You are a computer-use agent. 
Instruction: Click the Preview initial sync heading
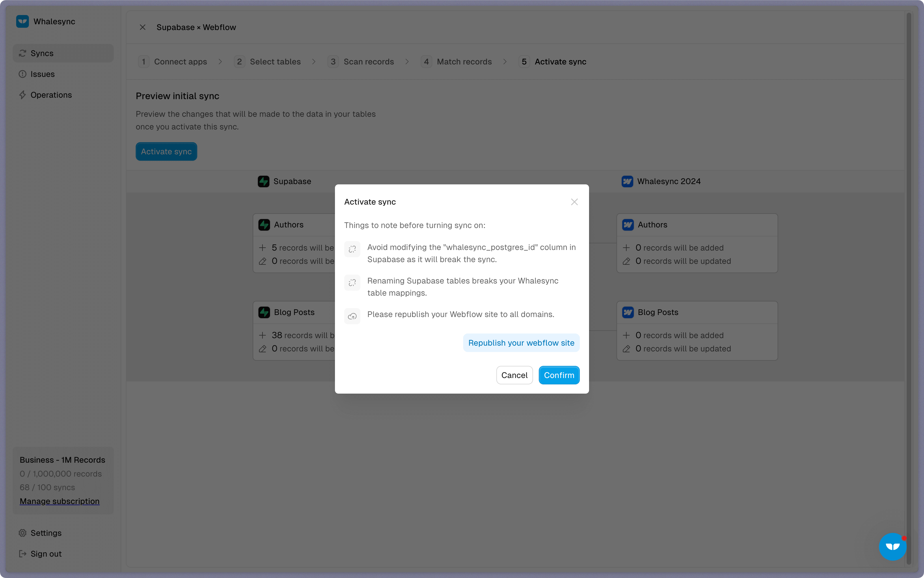click(178, 96)
